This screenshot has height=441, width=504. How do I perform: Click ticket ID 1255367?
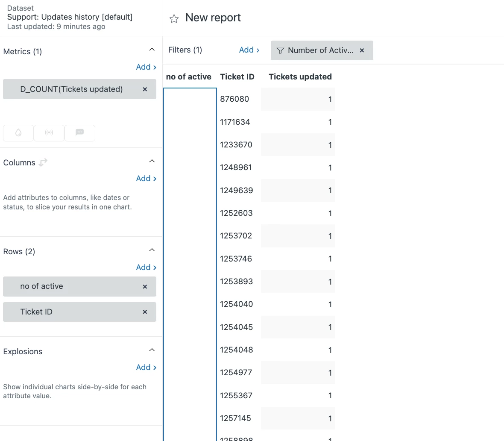(236, 395)
